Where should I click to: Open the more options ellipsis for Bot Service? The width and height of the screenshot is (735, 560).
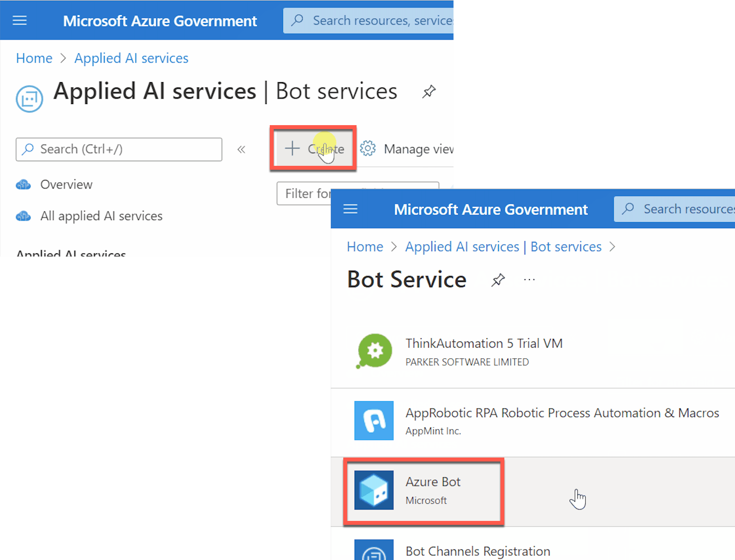point(529,280)
